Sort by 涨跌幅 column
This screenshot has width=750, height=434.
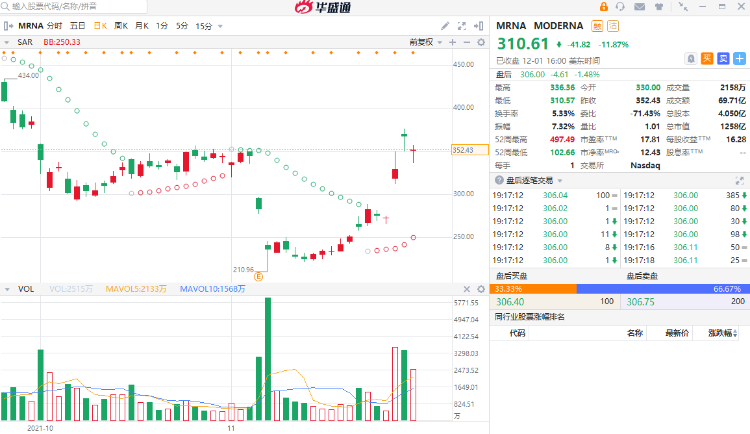[x=722, y=333]
